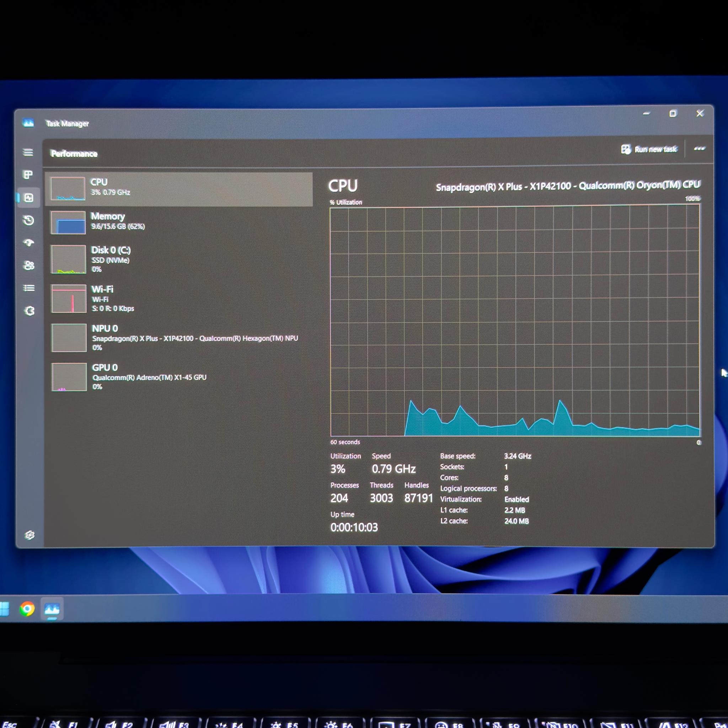
Task: Click the Handles count 87191
Action: [419, 498]
